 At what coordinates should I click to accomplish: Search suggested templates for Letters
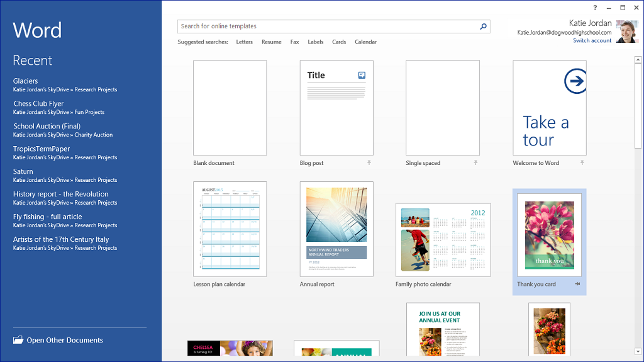point(245,42)
